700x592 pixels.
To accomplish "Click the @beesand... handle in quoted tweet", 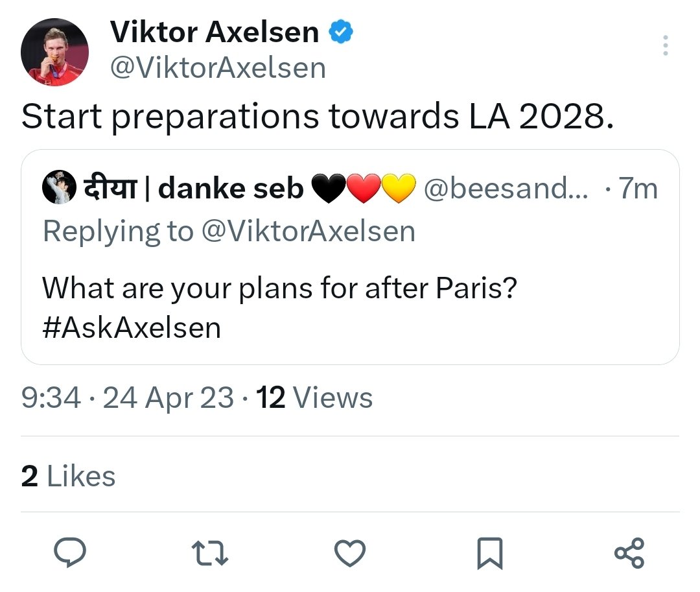I will [x=506, y=189].
